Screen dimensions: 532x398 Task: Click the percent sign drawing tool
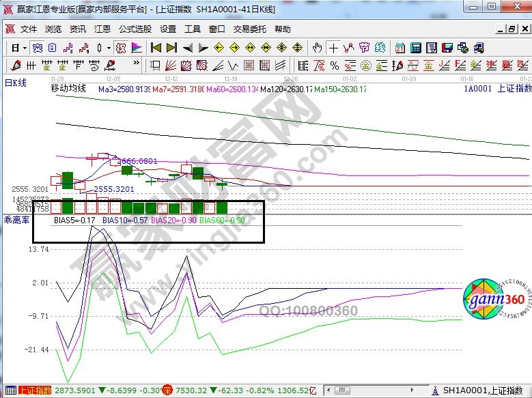point(335,66)
